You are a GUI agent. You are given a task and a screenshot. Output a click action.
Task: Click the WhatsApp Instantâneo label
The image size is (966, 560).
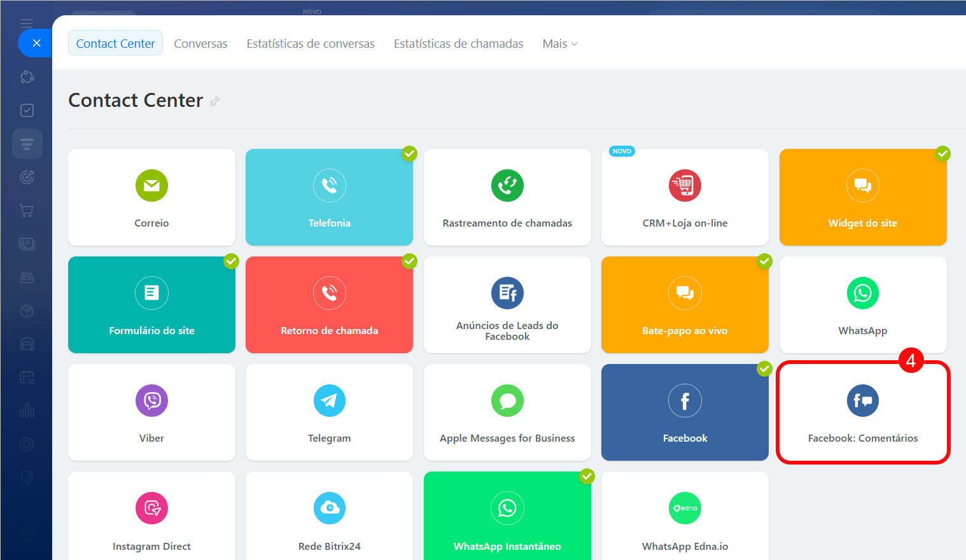(507, 546)
